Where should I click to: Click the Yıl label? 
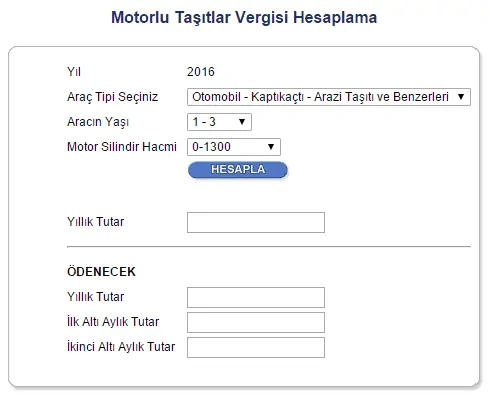74,72
